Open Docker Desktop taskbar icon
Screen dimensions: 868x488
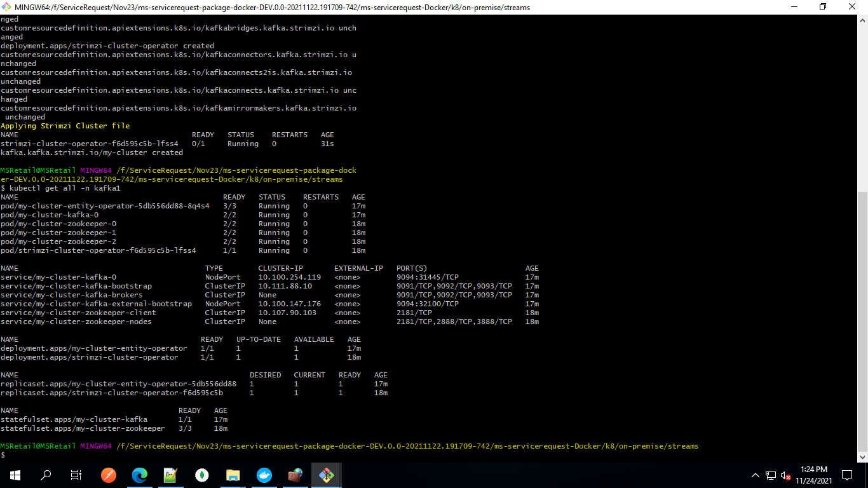[x=264, y=475]
